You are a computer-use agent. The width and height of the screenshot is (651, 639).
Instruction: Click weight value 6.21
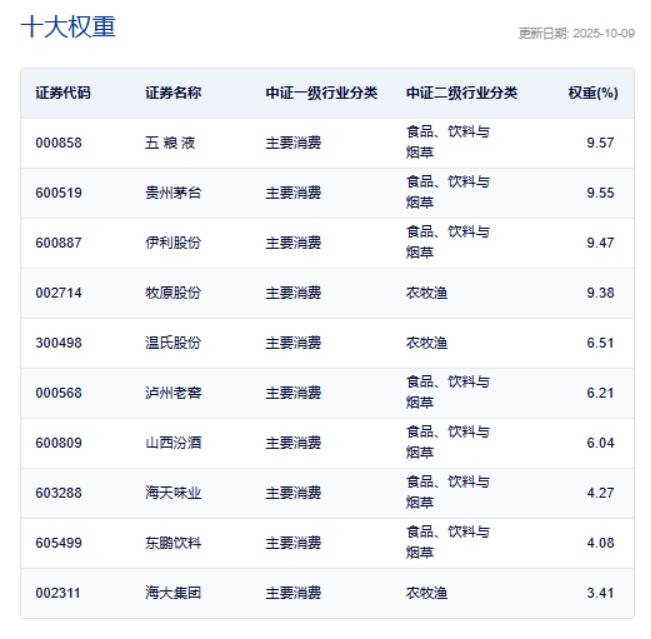point(600,393)
